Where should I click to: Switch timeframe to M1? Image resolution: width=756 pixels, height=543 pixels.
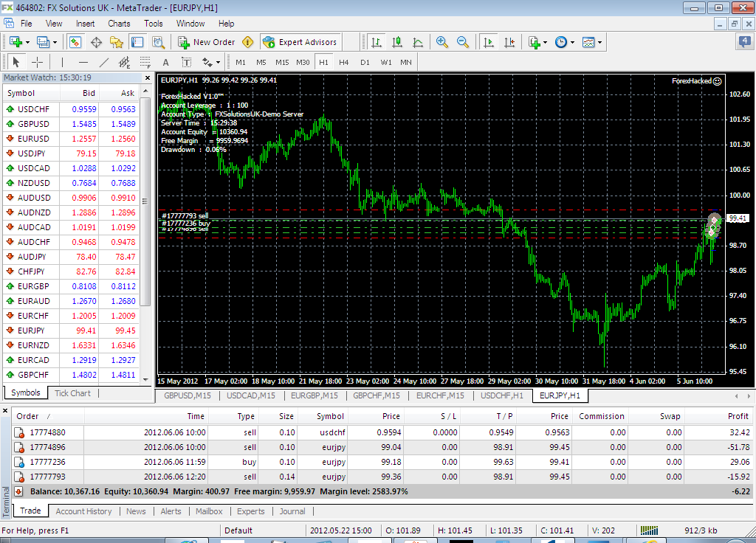point(241,62)
